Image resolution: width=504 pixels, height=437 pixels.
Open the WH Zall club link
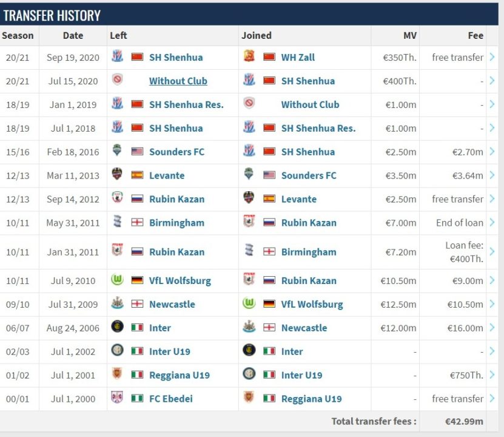pos(298,57)
